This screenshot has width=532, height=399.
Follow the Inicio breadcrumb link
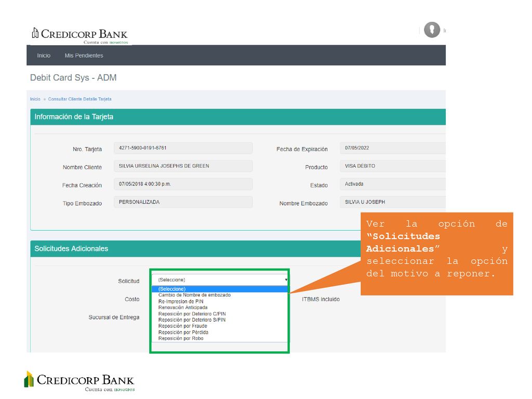tap(35, 99)
